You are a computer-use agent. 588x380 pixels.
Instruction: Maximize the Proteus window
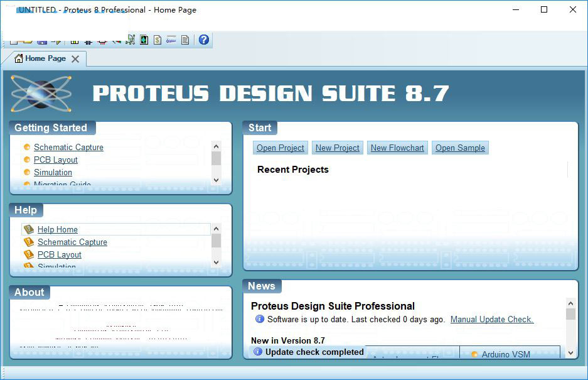(544, 10)
